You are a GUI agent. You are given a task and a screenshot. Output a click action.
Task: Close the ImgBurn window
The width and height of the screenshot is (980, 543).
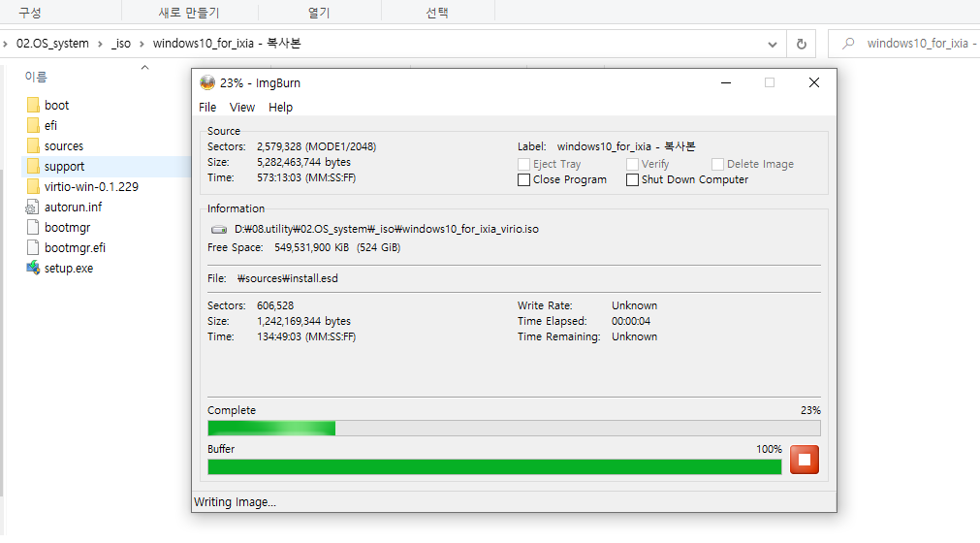(813, 82)
